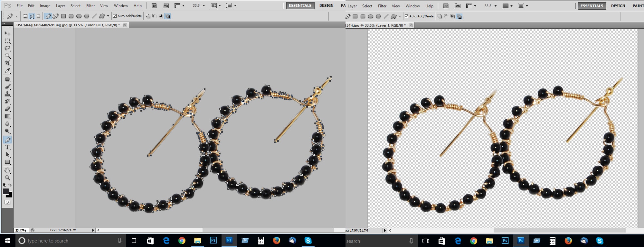Select the Hand tool

[7, 170]
